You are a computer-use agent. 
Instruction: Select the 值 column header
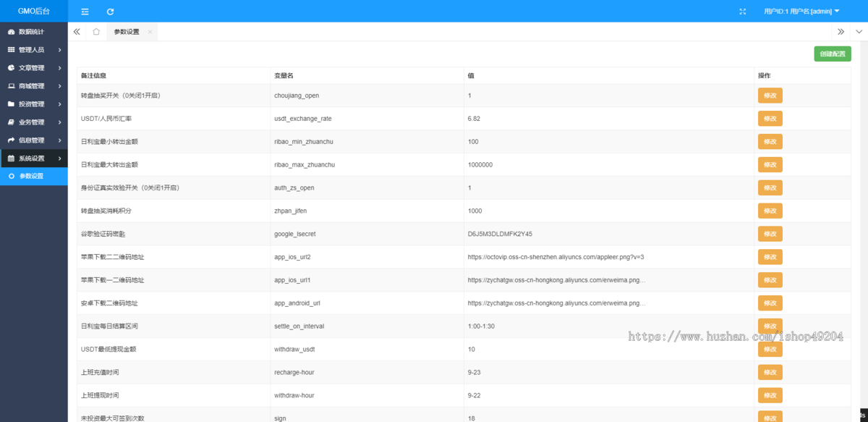coord(609,75)
